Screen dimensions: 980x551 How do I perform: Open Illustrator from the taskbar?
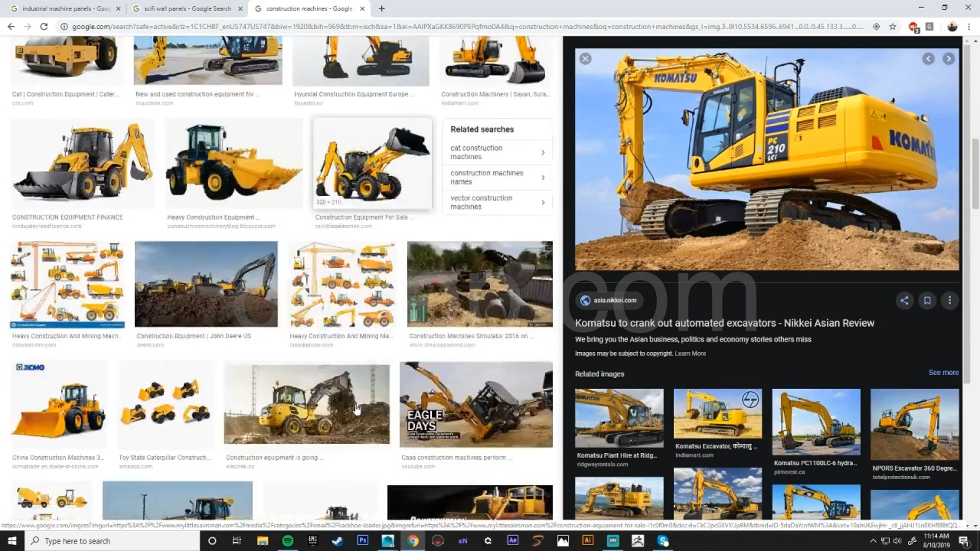click(x=588, y=541)
